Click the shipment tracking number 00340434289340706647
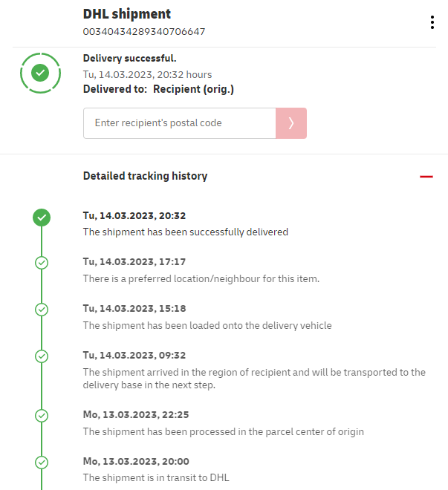This screenshot has width=448, height=490. pyautogui.click(x=144, y=32)
